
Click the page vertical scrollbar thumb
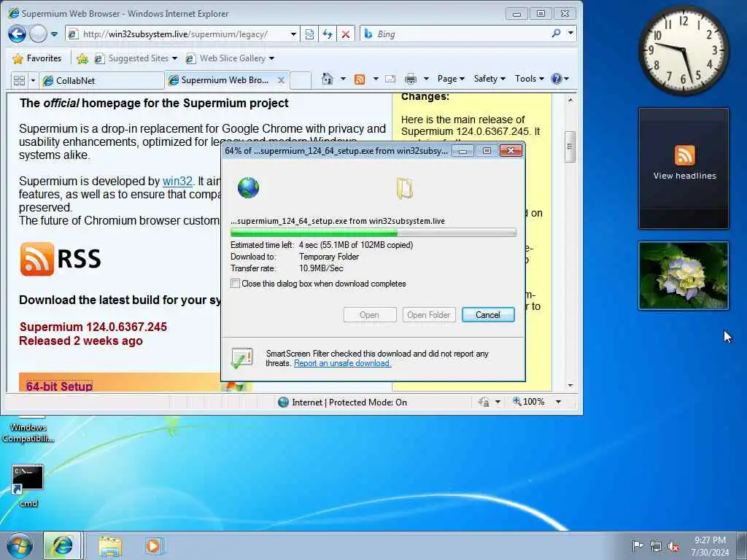pyautogui.click(x=570, y=147)
